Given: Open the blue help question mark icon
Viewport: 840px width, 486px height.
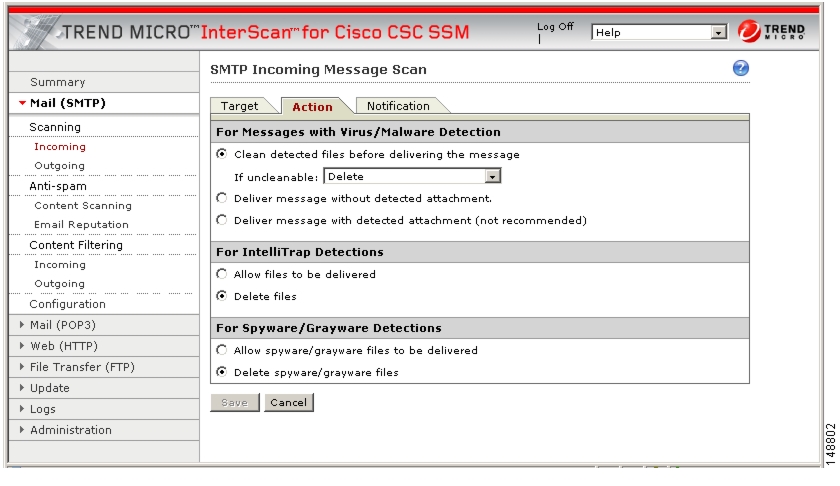Looking at the screenshot, I should click(x=740, y=68).
